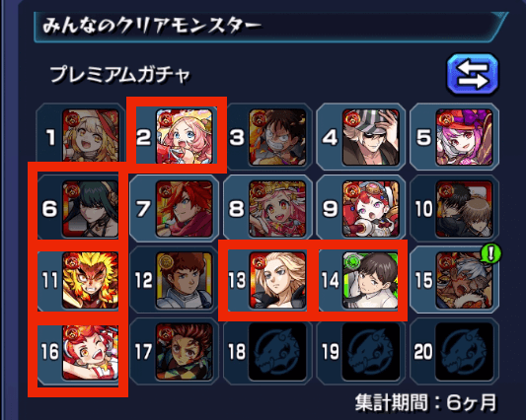Open rank 3 straw hat character
The image size is (526, 420).
(277, 137)
